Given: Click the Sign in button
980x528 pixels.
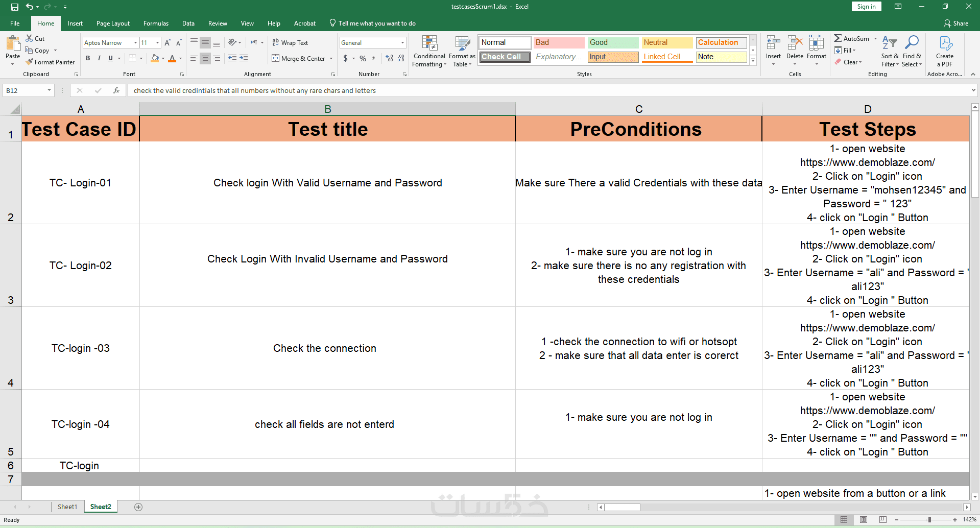Looking at the screenshot, I should pyautogui.click(x=866, y=7).
